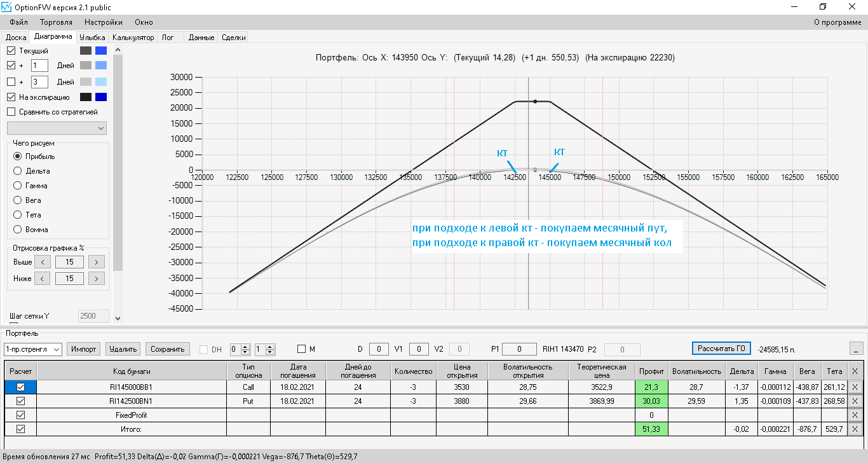Click X in the FixedProfit row
The width and height of the screenshot is (868, 463).
coord(854,415)
